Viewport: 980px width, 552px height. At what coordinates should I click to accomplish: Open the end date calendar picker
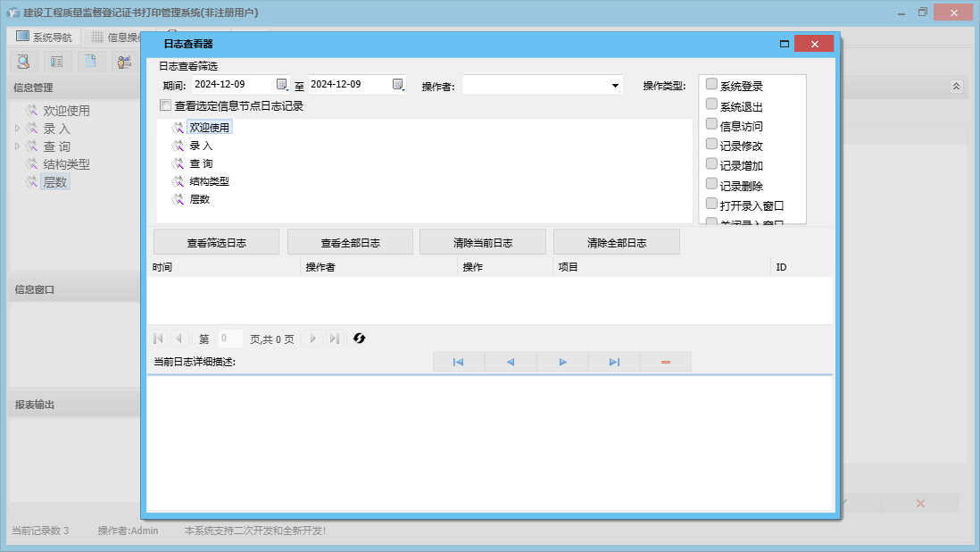pyautogui.click(x=398, y=84)
